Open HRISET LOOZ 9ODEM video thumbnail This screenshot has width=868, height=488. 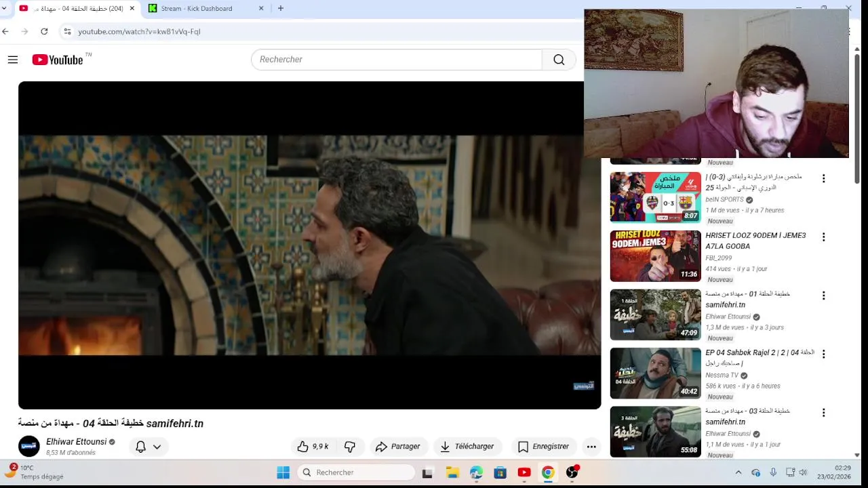655,256
